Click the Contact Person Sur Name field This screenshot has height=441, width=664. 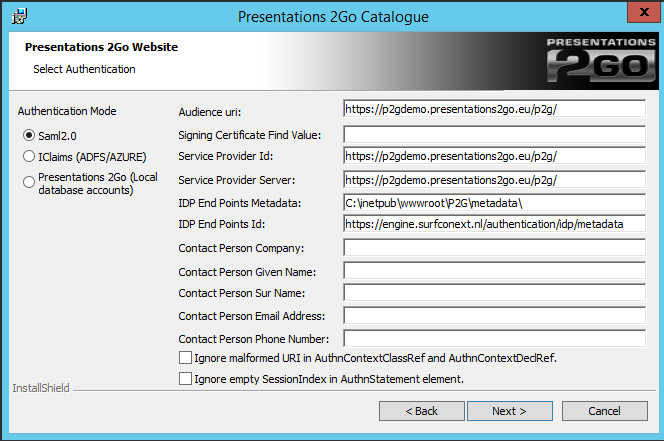pyautogui.click(x=495, y=292)
